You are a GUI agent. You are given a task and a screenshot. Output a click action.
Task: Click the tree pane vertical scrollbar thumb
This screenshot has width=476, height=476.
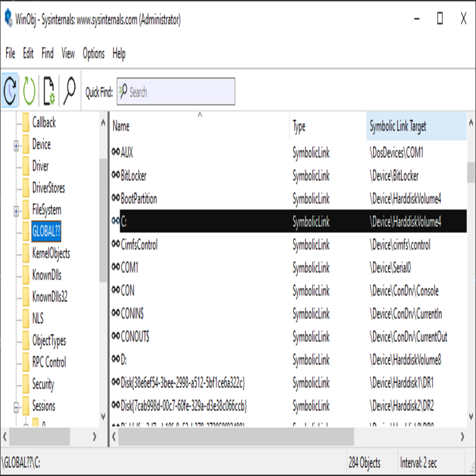coord(103,221)
